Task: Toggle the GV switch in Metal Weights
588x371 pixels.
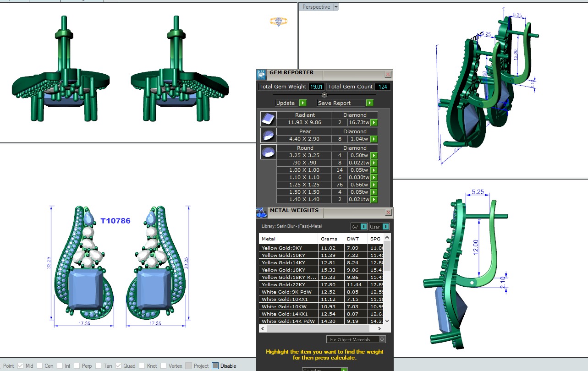Action: click(363, 226)
